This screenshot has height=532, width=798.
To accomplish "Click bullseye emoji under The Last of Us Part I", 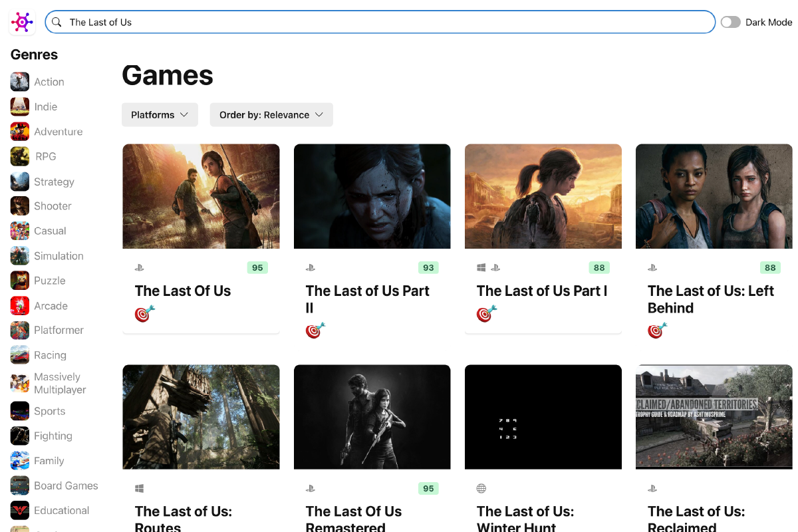I will [x=486, y=313].
